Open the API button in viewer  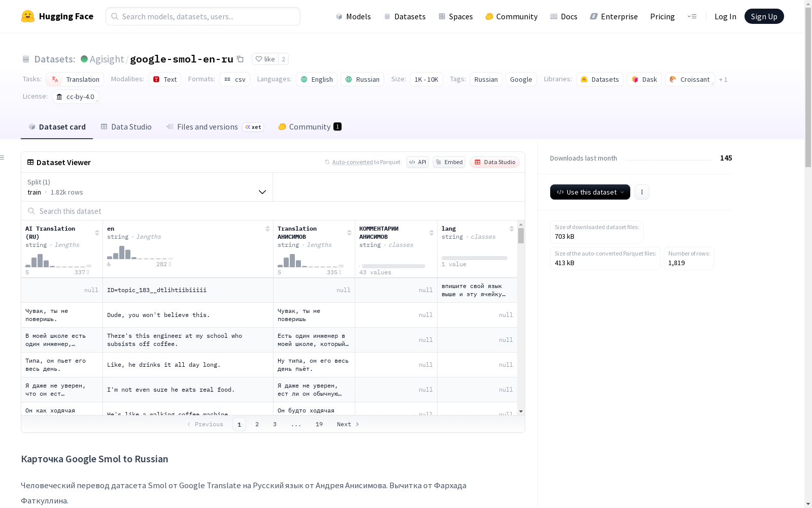(x=418, y=162)
